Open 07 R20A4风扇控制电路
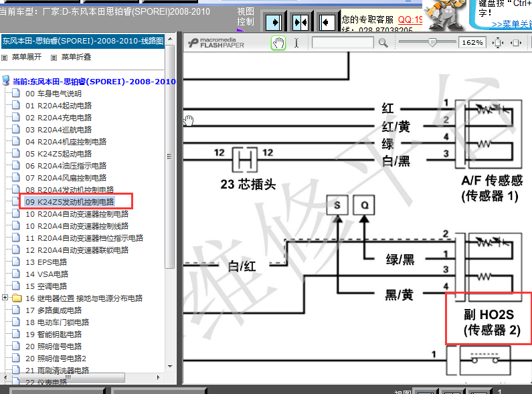This screenshot has width=532, height=394. click(66, 178)
